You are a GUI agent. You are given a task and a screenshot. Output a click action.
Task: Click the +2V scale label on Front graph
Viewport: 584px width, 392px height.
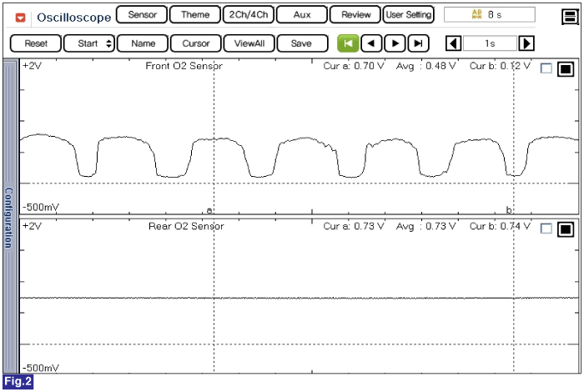coord(32,66)
